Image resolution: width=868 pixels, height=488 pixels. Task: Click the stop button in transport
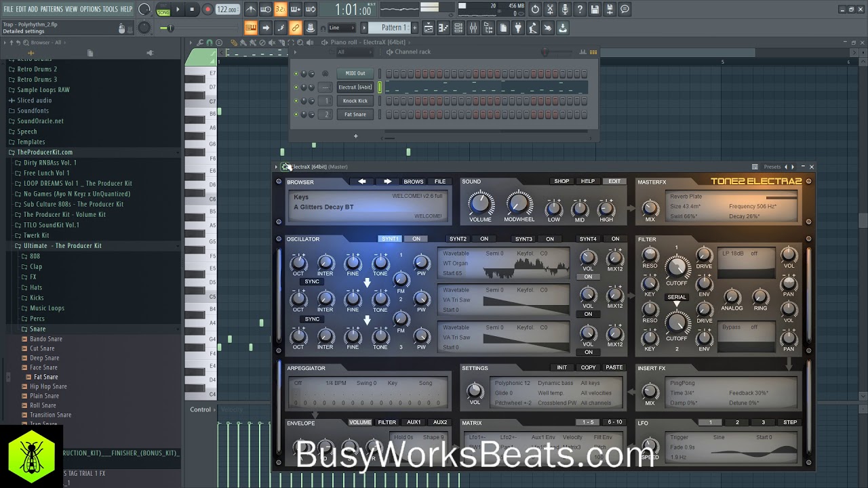[x=193, y=9]
